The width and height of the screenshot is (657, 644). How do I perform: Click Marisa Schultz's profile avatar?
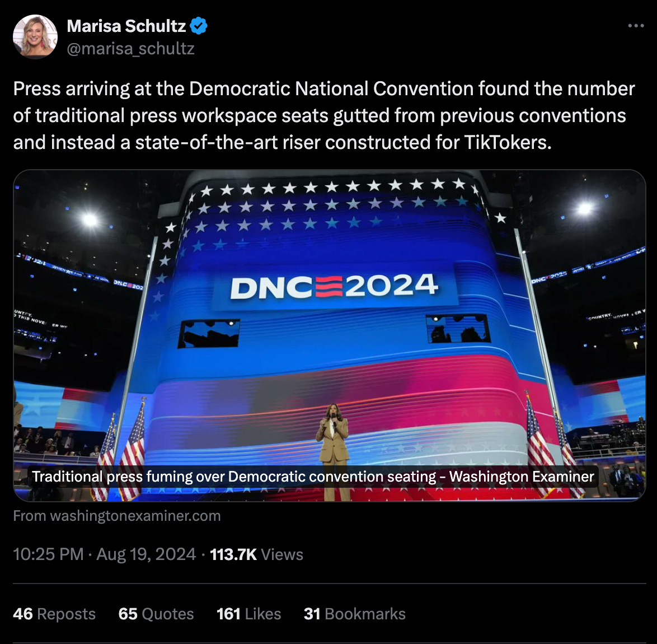pyautogui.click(x=35, y=36)
